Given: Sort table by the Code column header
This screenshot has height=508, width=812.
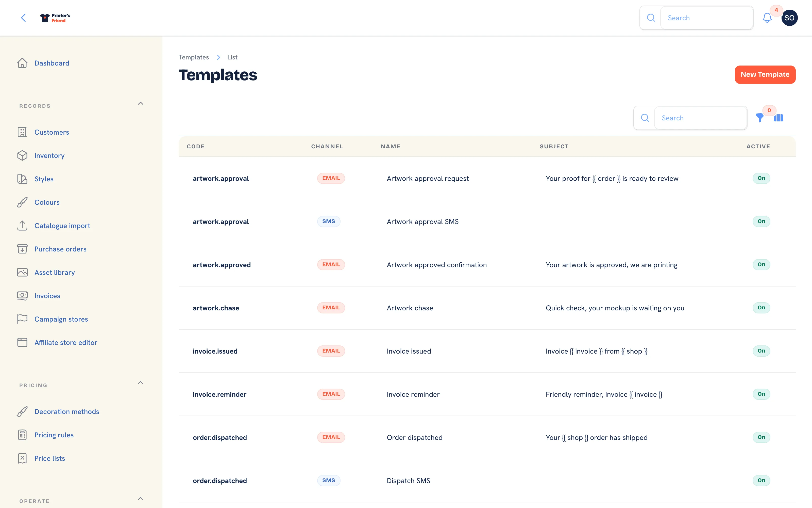Looking at the screenshot, I should (196, 147).
